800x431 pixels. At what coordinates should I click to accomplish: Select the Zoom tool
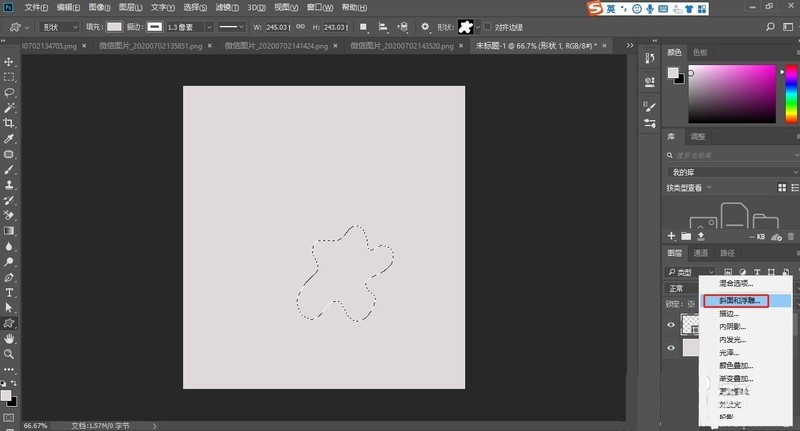(x=9, y=354)
